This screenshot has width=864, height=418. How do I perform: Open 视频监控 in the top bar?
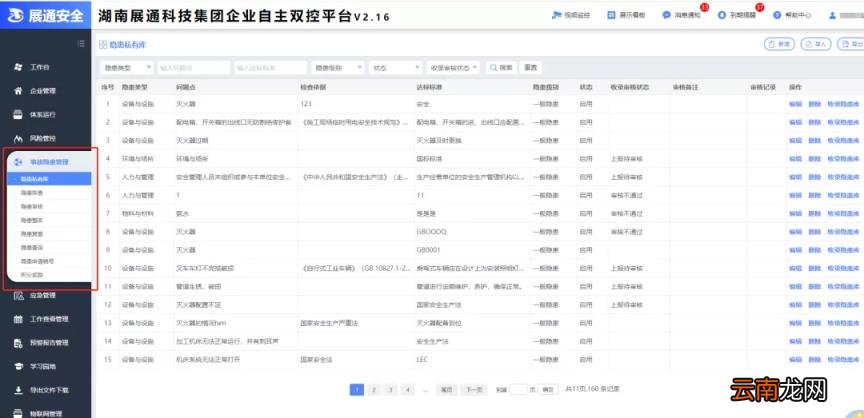[571, 15]
